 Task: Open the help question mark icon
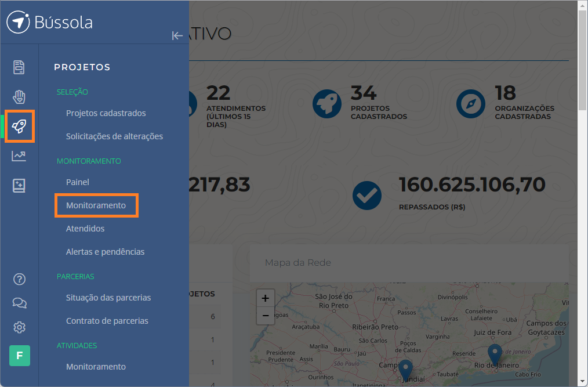(x=20, y=279)
